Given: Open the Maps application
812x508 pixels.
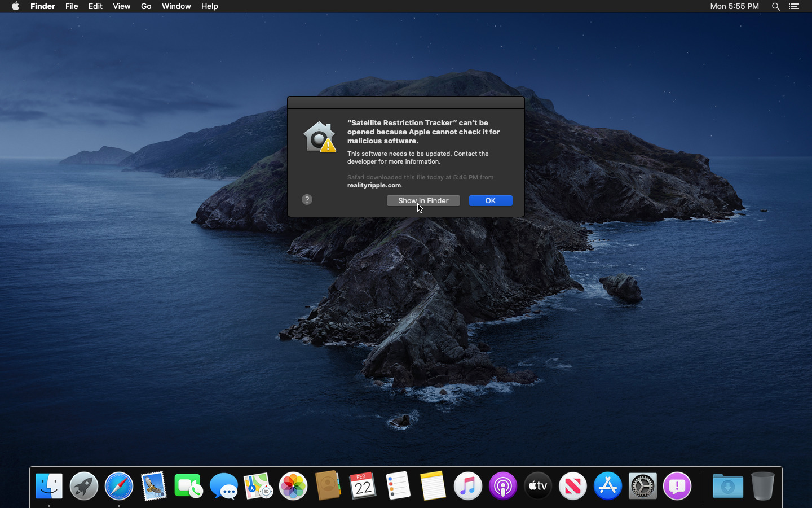Looking at the screenshot, I should point(258,485).
